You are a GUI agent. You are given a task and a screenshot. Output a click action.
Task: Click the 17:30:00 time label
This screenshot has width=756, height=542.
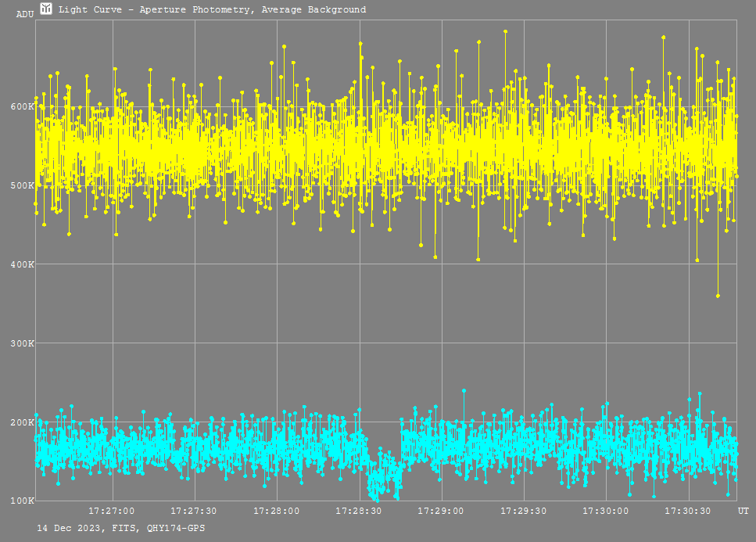point(606,511)
